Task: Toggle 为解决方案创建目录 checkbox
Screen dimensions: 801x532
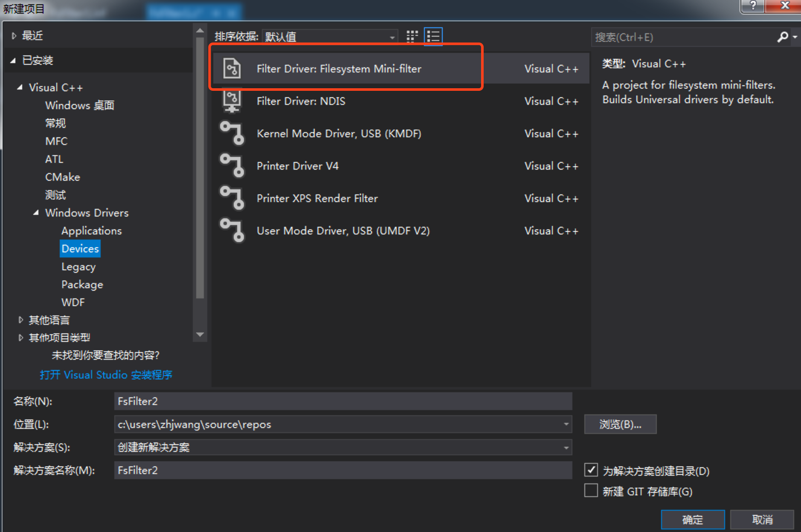Action: (591, 470)
